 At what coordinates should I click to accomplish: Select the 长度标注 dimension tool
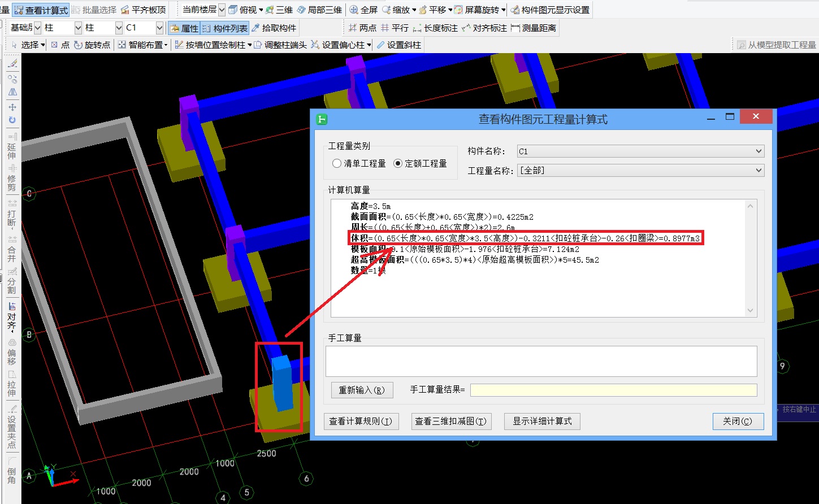point(435,28)
